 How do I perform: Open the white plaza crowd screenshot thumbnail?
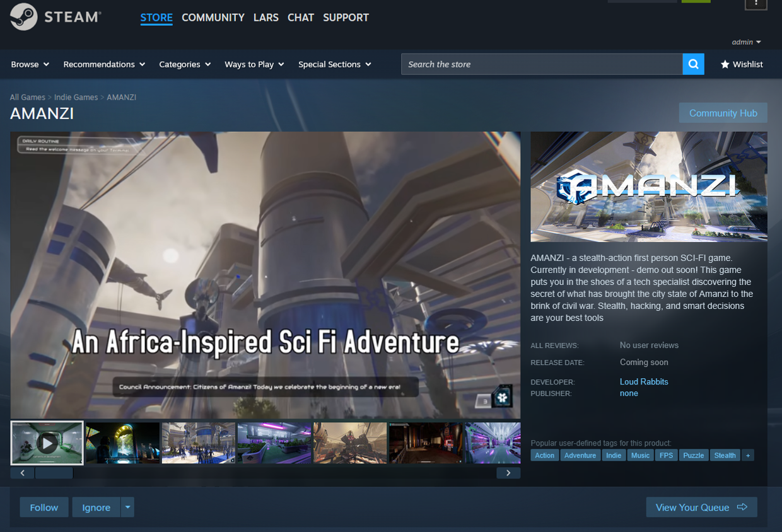pos(199,443)
